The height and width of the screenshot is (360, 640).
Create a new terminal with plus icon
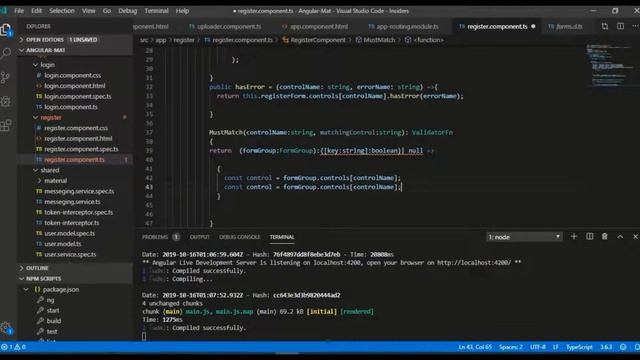coord(573,237)
